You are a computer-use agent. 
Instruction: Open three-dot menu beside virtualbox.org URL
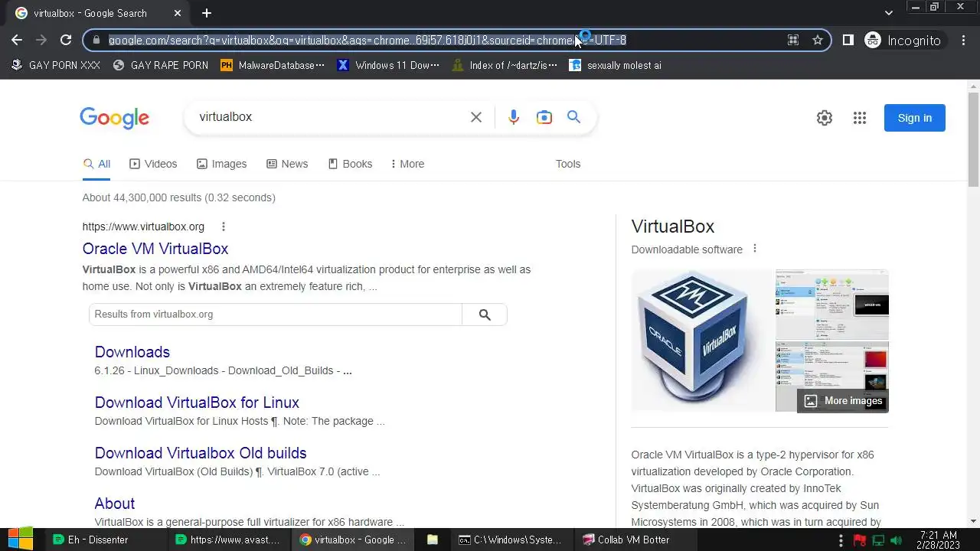[224, 227]
